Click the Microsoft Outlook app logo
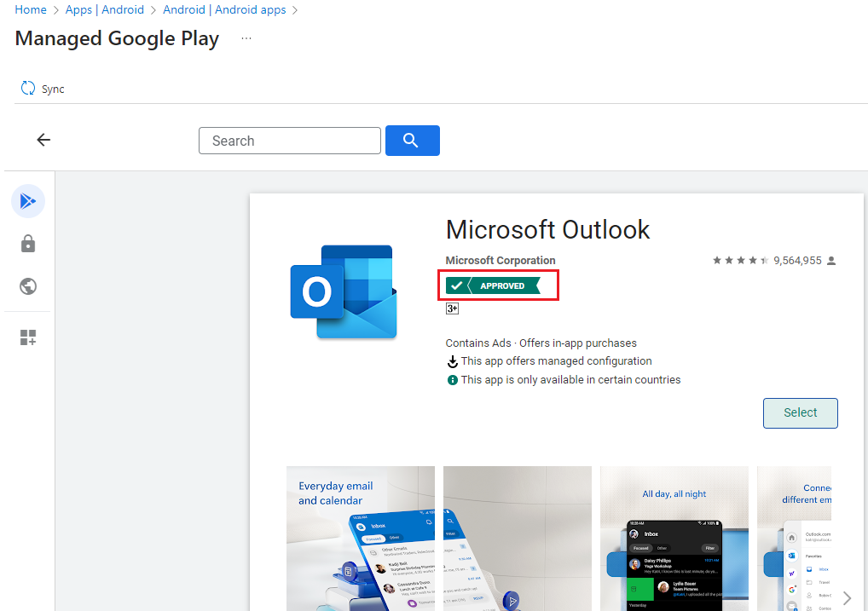 coord(344,291)
